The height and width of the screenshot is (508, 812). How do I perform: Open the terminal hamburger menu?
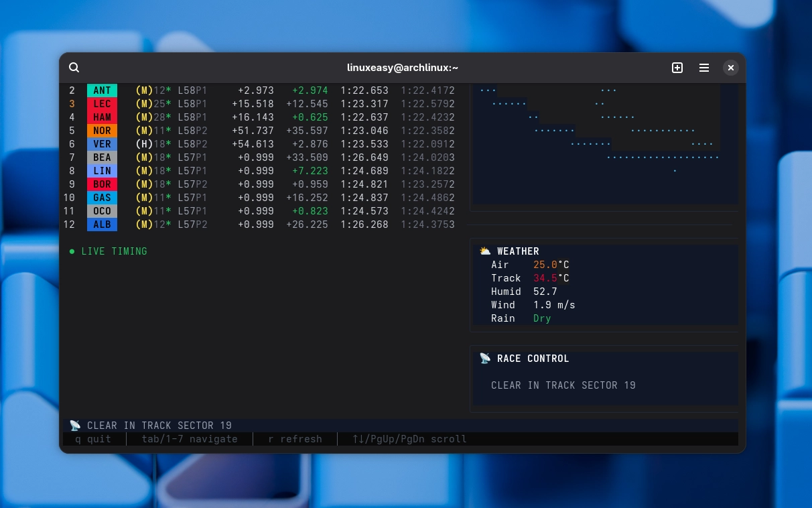704,68
